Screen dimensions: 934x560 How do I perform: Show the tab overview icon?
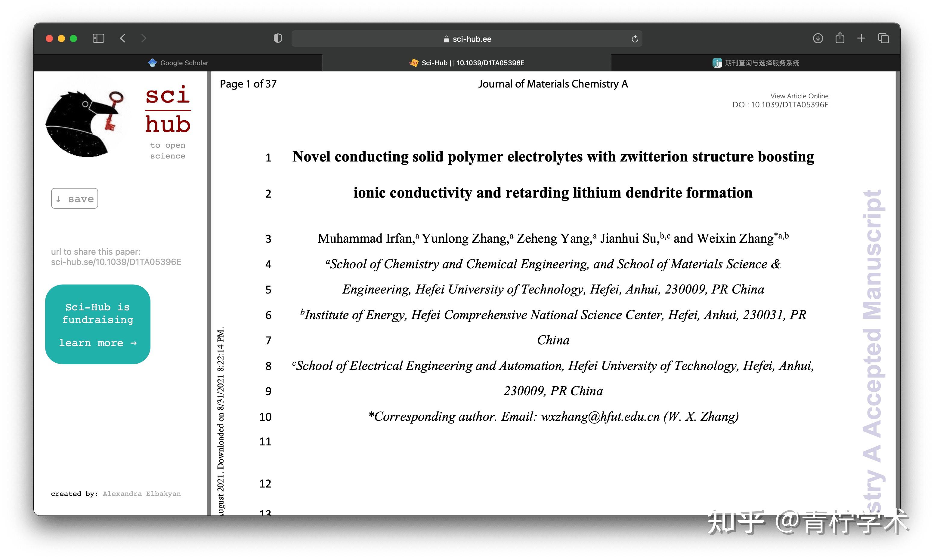tap(883, 38)
